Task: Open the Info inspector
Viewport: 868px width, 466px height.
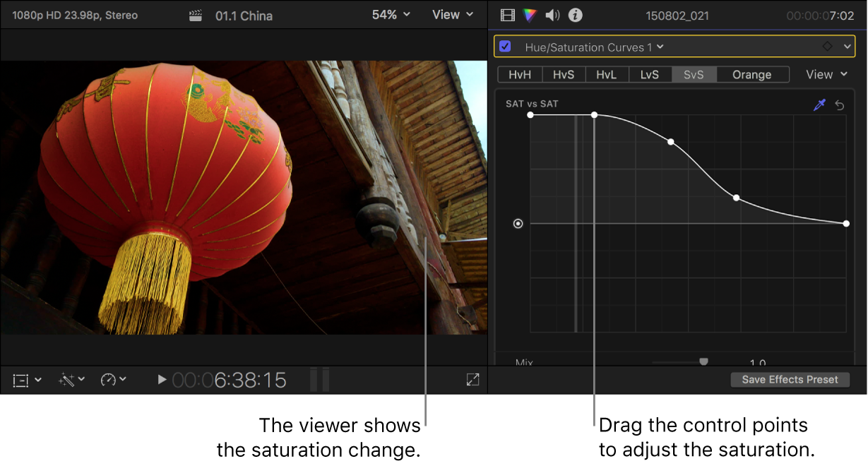Action: point(575,14)
